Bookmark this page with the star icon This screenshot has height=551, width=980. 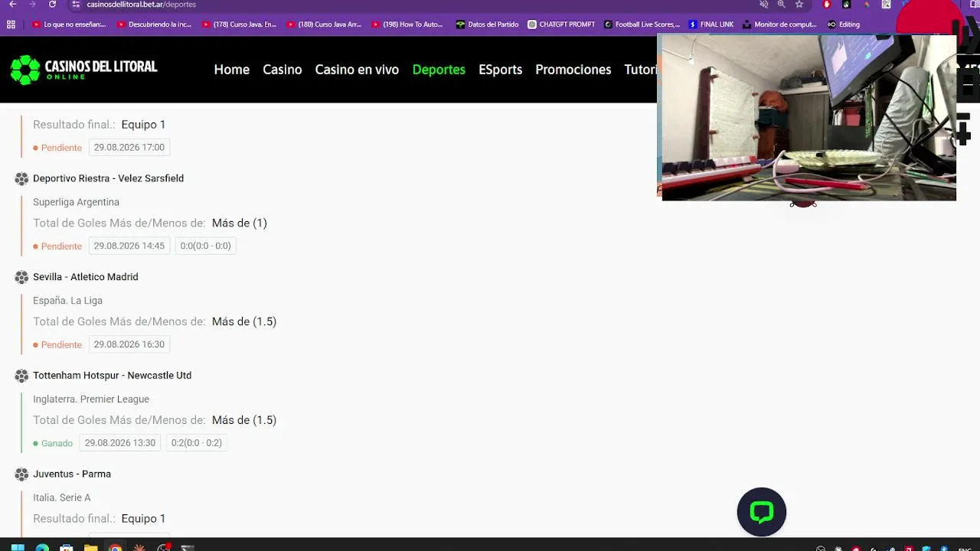point(799,5)
